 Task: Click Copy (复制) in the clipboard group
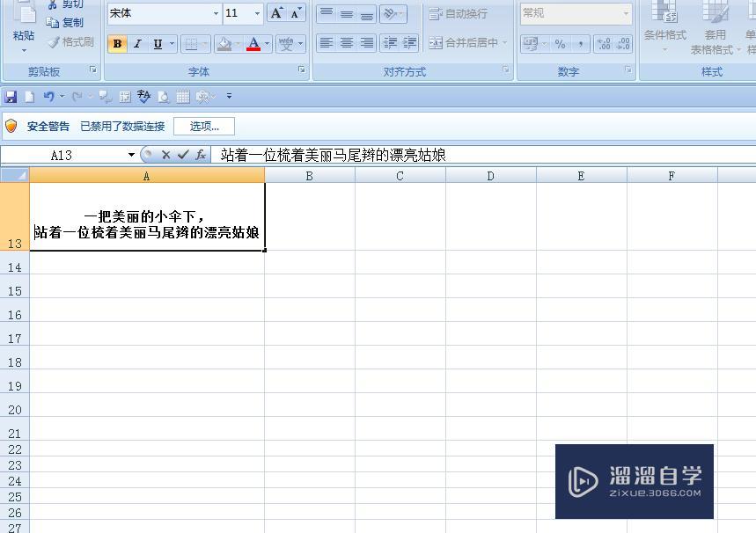64,22
